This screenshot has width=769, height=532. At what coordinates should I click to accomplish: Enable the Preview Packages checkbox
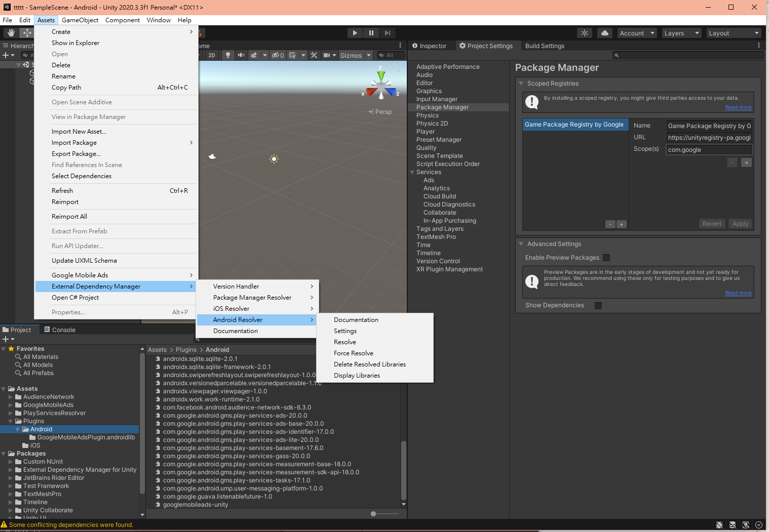click(606, 258)
